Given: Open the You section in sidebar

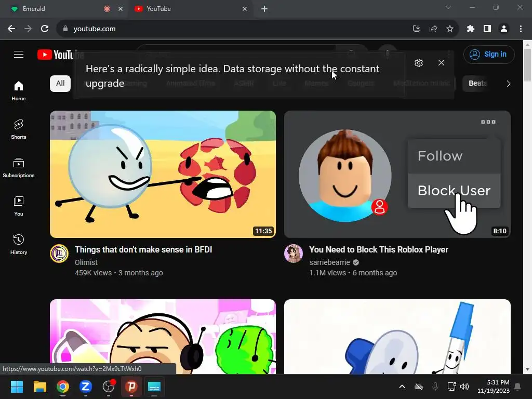Looking at the screenshot, I should [19, 206].
